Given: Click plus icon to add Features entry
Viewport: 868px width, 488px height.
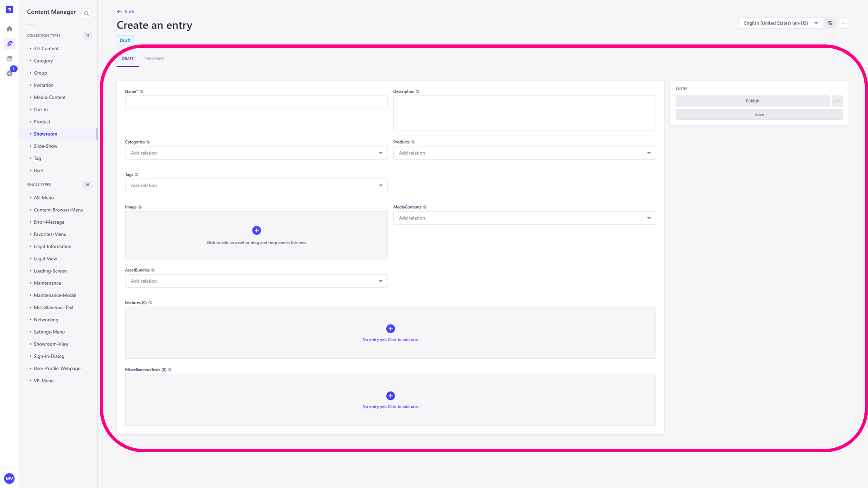Looking at the screenshot, I should click(390, 329).
